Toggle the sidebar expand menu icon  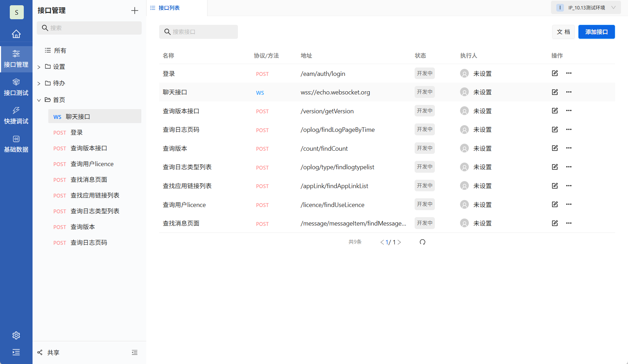tap(16, 352)
